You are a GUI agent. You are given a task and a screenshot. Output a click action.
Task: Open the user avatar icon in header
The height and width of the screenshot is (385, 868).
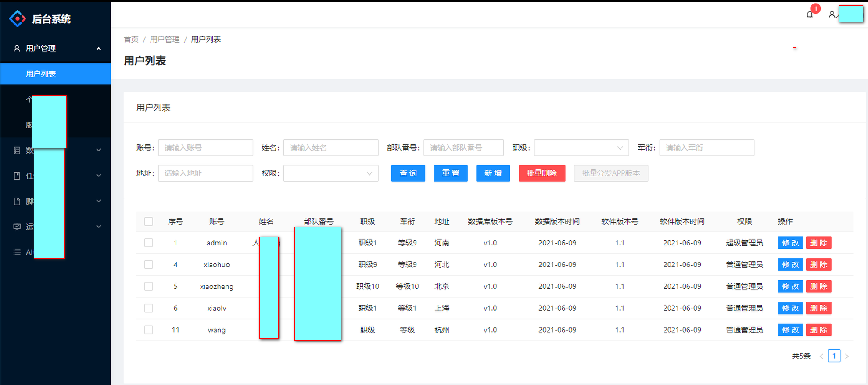pyautogui.click(x=832, y=14)
